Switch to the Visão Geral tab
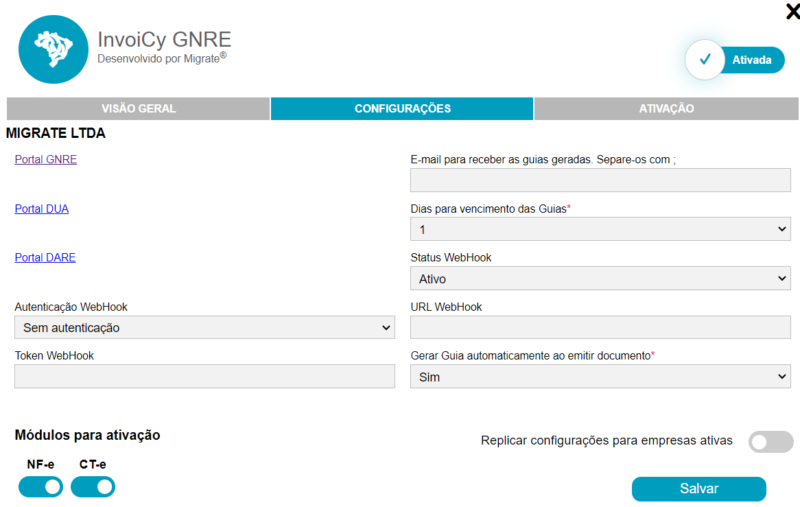The width and height of the screenshot is (800, 507). point(138,108)
